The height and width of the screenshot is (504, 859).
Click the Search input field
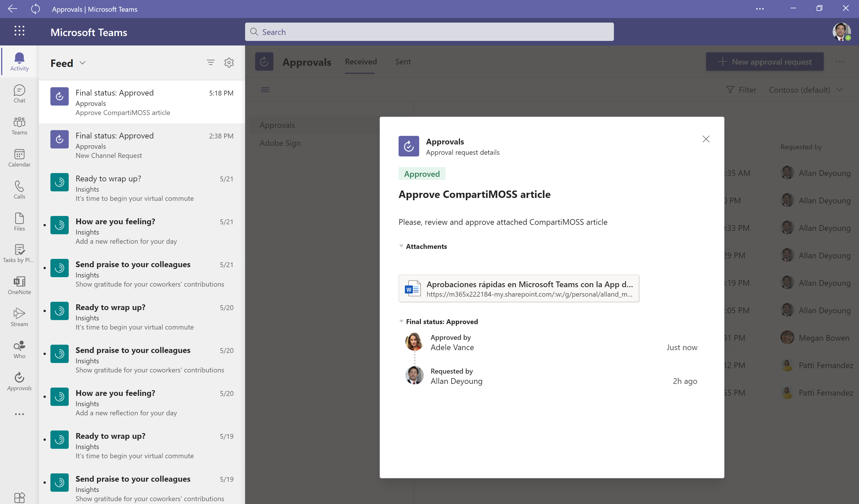[x=429, y=32]
